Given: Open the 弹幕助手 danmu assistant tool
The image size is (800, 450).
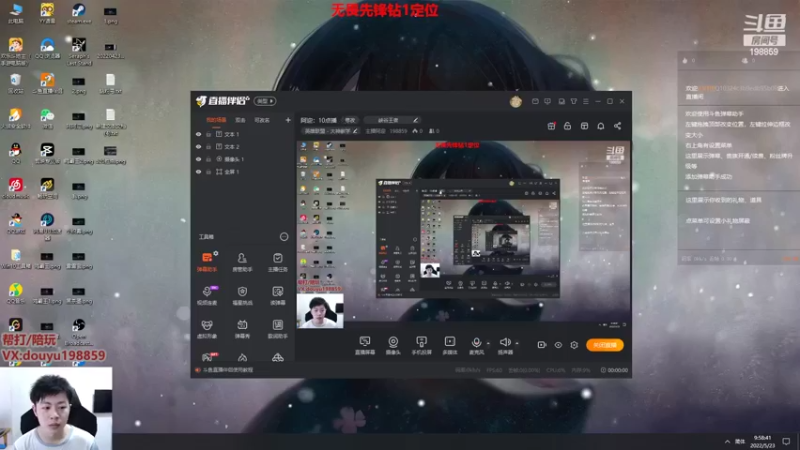Looking at the screenshot, I should pos(207,262).
